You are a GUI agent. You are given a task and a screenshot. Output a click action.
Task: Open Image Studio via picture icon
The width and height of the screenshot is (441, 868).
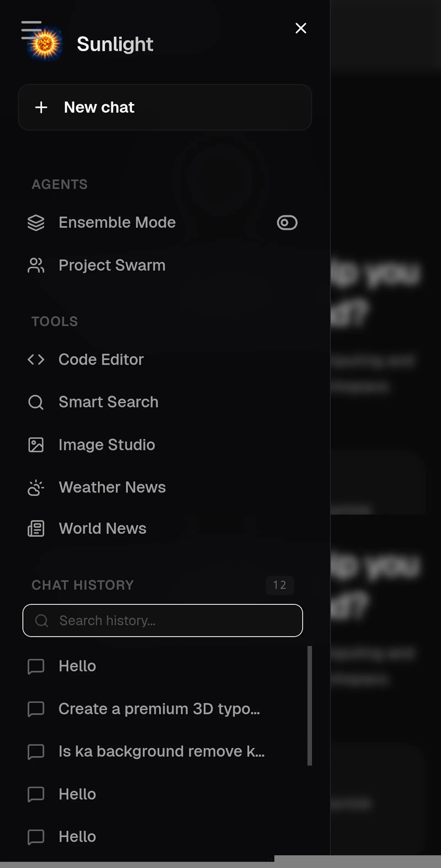(36, 445)
